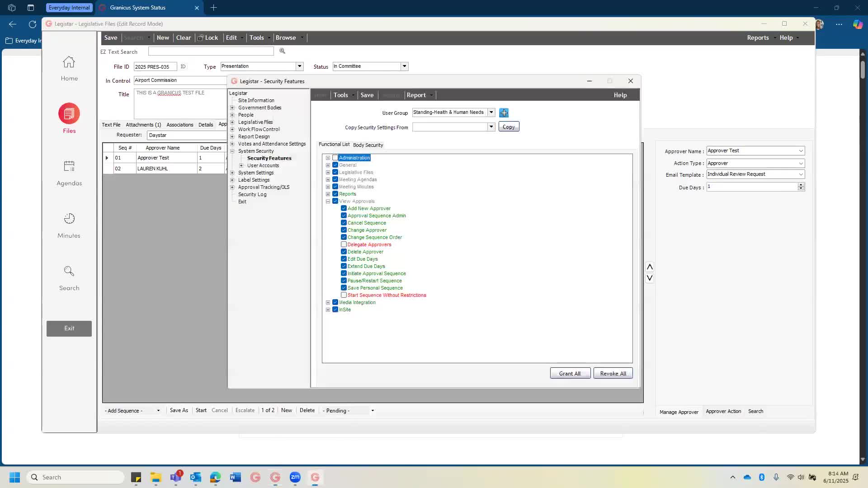Expand the Media Integration tree node

(x=328, y=302)
